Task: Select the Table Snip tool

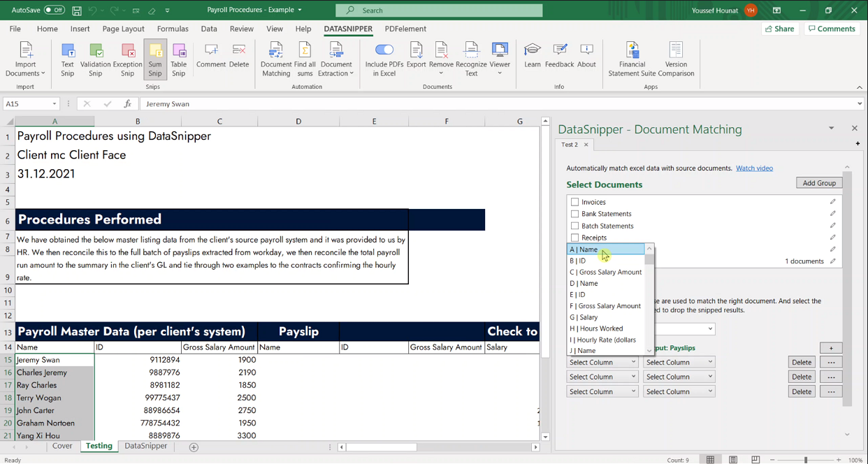Action: click(179, 59)
